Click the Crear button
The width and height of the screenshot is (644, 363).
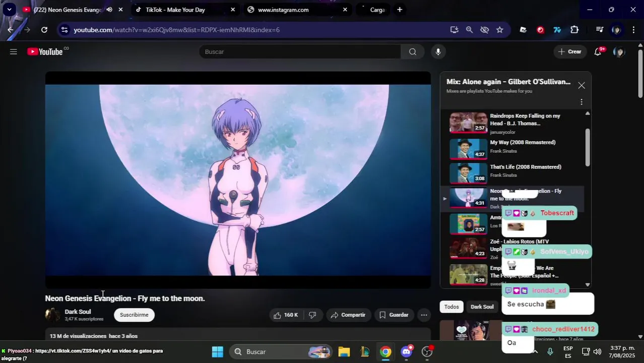click(570, 51)
